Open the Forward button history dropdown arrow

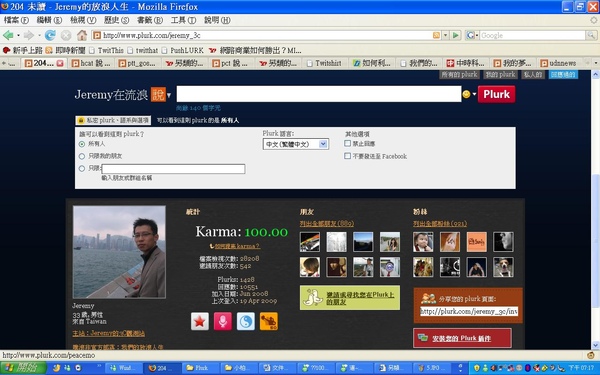[x=39, y=36]
